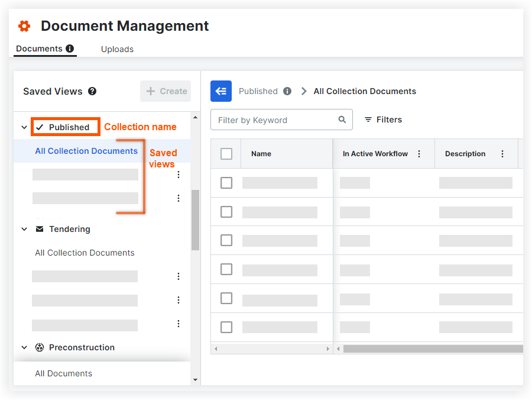Click All Collection Documents breadcrumb text
The width and height of the screenshot is (532, 400).
(365, 91)
